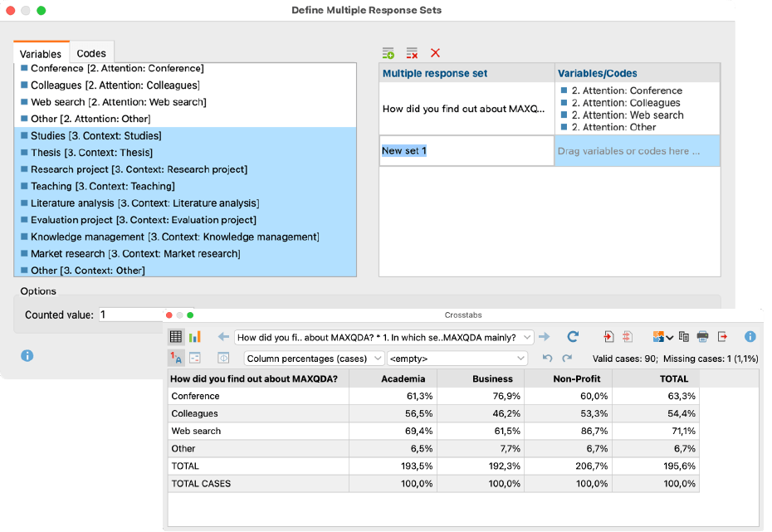Viewport: 772px width, 532px height.
Task: Click the TOTAL column header in Crosstabs
Action: tap(656, 378)
